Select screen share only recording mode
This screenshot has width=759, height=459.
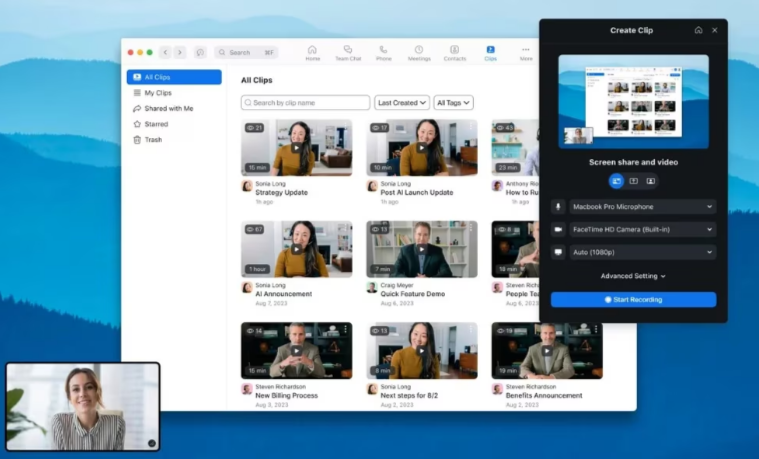click(633, 181)
